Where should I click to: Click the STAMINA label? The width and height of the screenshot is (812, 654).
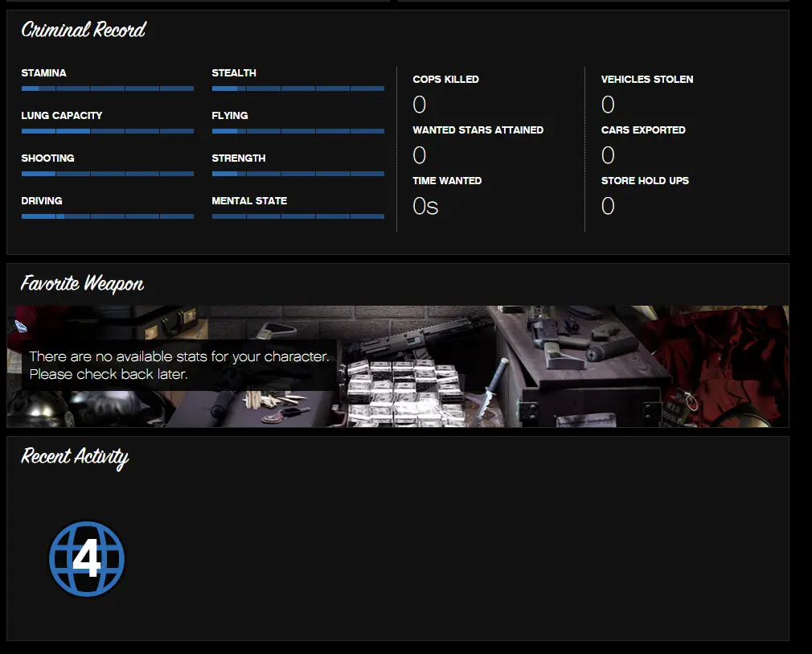point(43,73)
